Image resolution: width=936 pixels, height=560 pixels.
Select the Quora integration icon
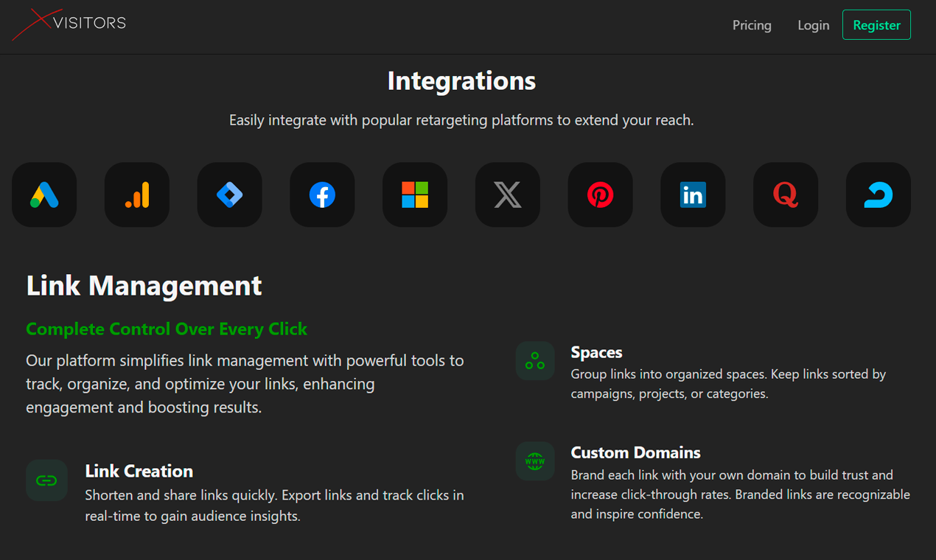[786, 195]
